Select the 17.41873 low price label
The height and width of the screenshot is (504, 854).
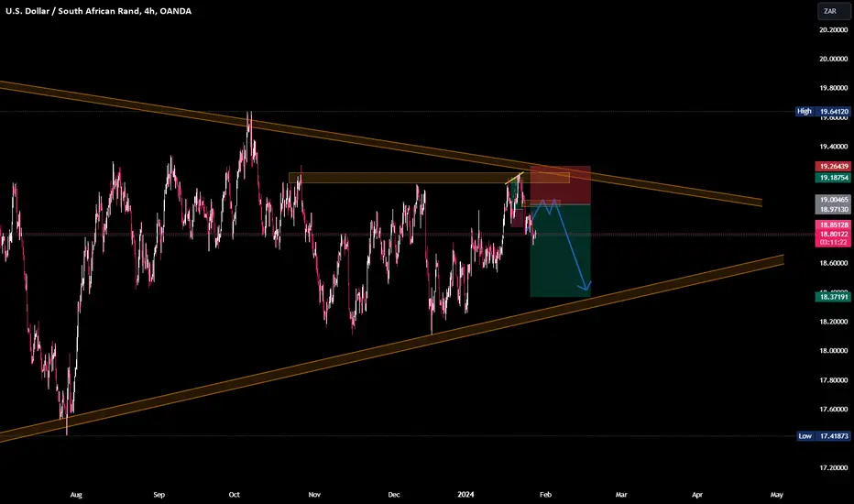(833, 436)
